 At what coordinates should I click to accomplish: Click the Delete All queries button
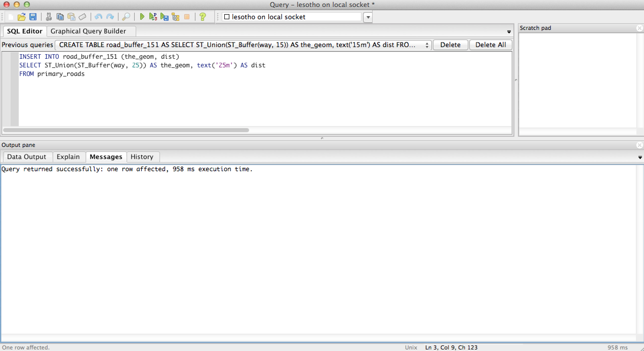point(491,45)
